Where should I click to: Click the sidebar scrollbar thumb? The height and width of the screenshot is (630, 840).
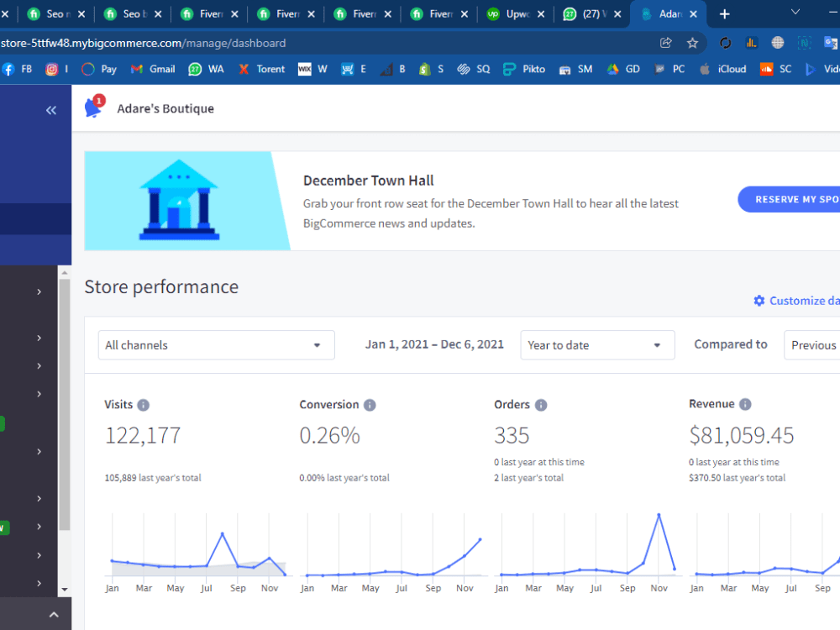[65, 405]
